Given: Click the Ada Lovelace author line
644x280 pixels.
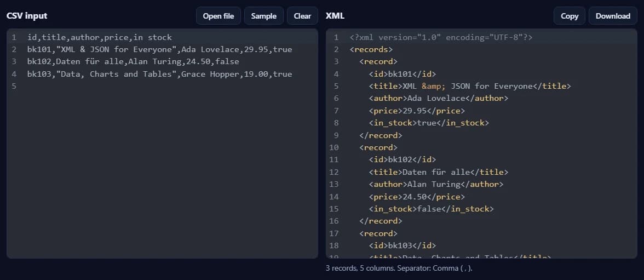Looking at the screenshot, I should pos(439,98).
